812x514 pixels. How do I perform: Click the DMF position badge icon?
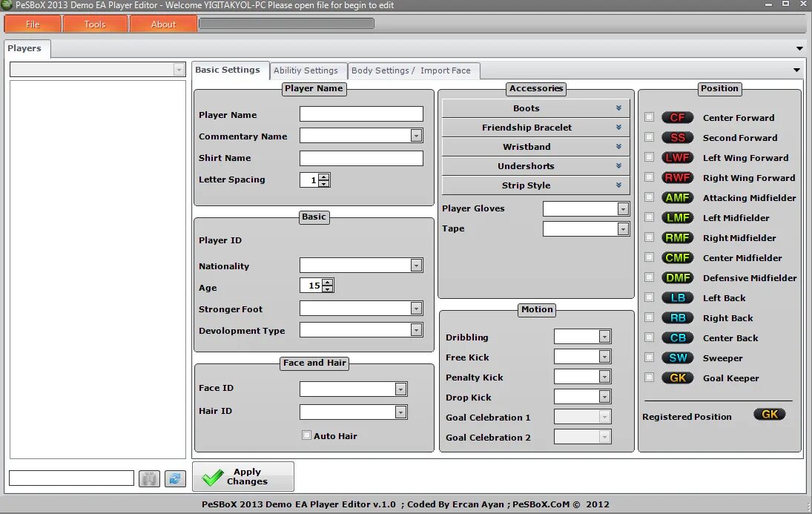[677, 277]
